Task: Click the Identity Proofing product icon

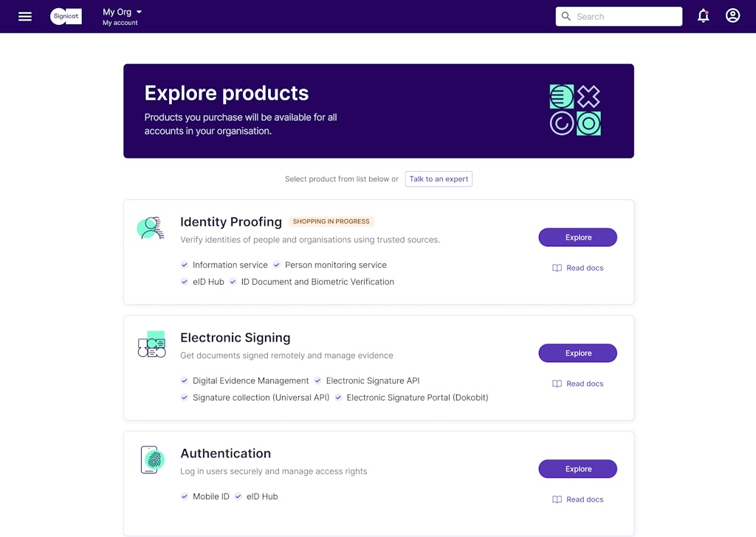Action: point(151,228)
